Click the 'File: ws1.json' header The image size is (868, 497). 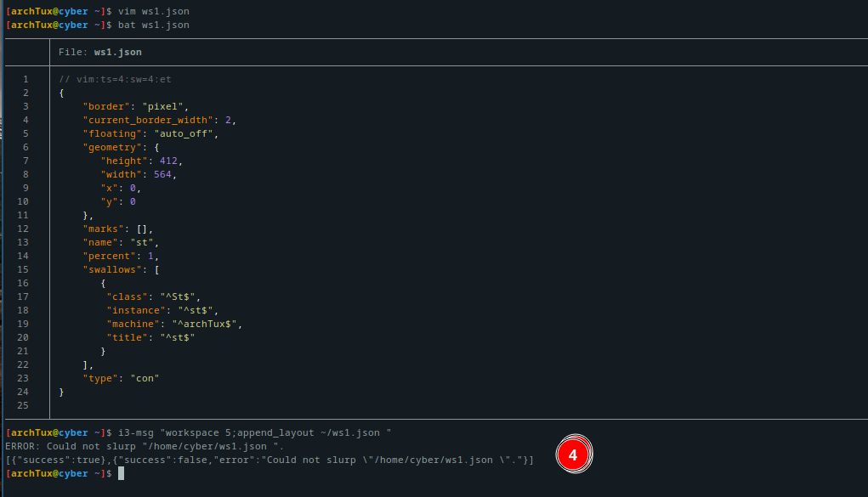[x=100, y=52]
